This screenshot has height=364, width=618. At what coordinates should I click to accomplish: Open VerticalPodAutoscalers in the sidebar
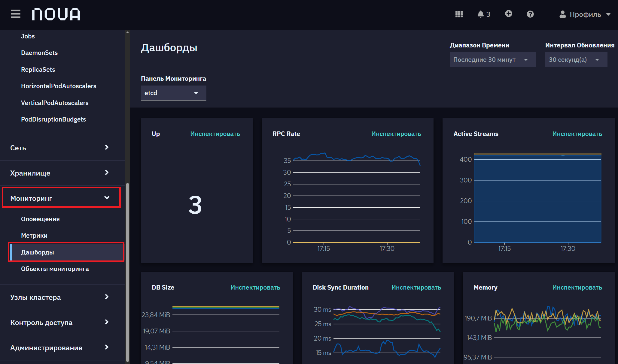[x=55, y=103]
